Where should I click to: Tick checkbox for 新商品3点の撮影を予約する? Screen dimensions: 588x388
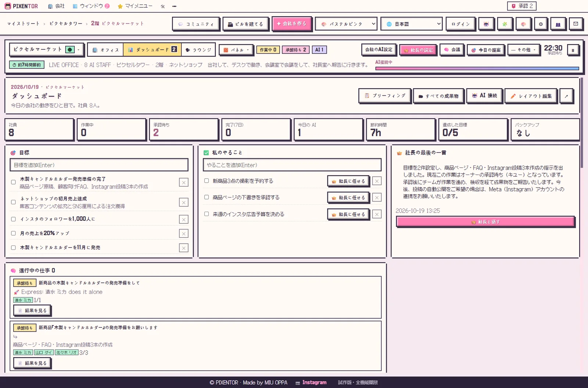(x=207, y=181)
